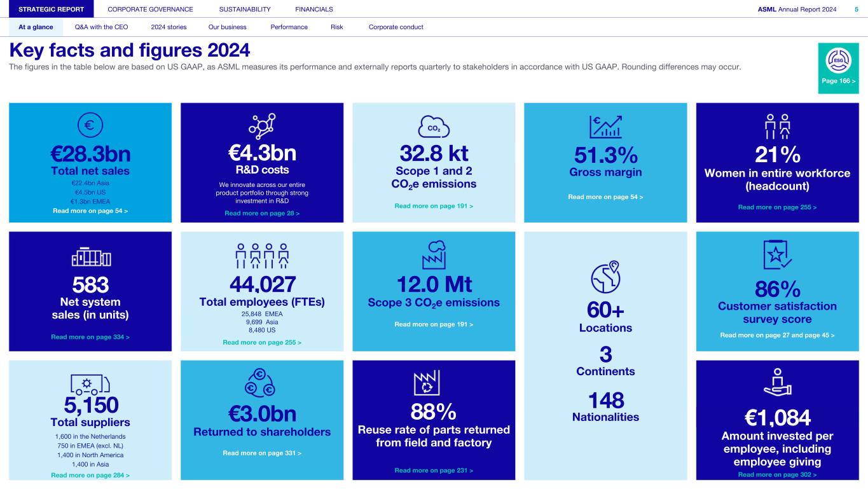This screenshot has width=868, height=489.
Task: Read more on page 191 under Scope 1 and 2
Action: click(x=434, y=206)
